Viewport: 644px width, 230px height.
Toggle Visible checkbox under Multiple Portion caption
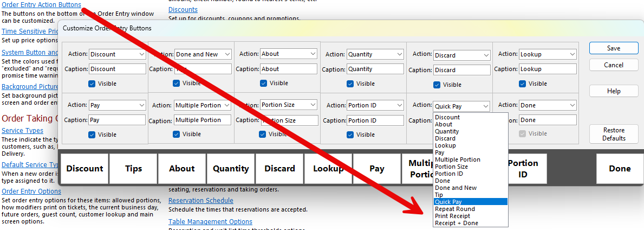(176, 134)
